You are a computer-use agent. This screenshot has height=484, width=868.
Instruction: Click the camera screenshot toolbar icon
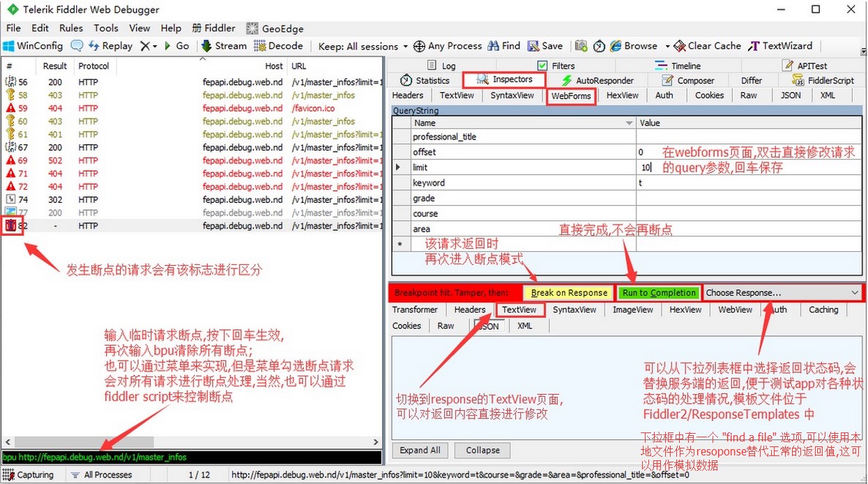tap(581, 46)
